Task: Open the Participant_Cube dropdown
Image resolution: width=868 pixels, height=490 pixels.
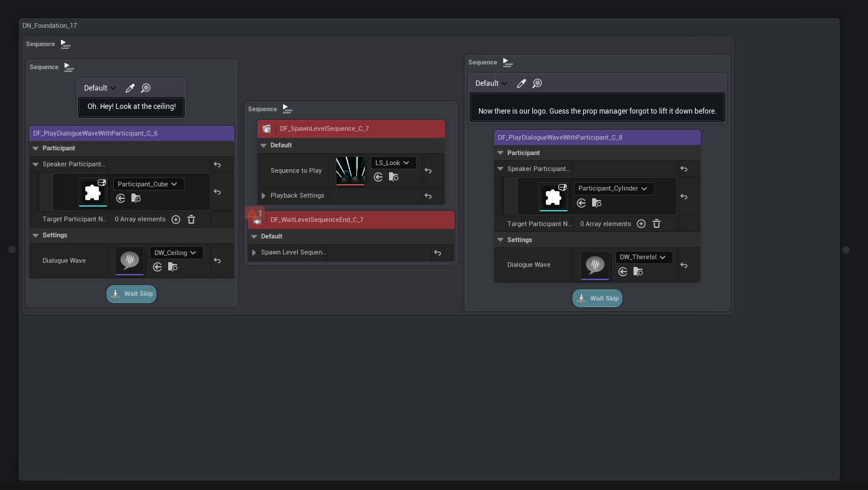Action: (x=149, y=184)
